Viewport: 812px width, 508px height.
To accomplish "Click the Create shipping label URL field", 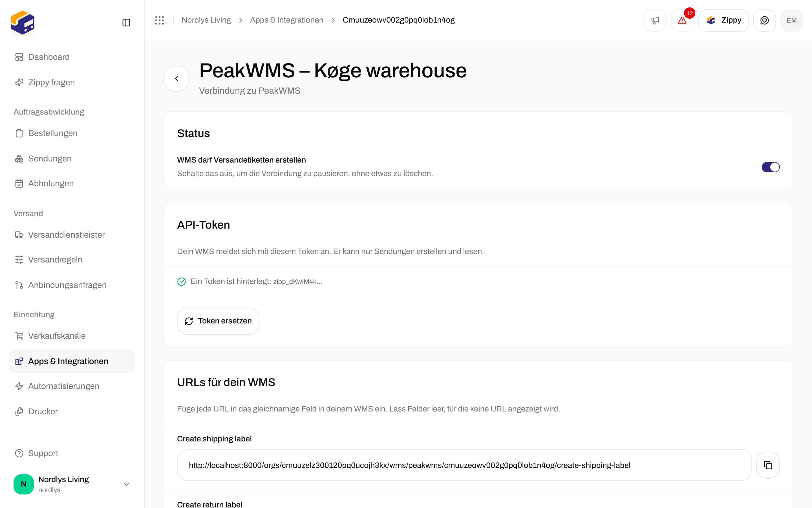I will 464,465.
